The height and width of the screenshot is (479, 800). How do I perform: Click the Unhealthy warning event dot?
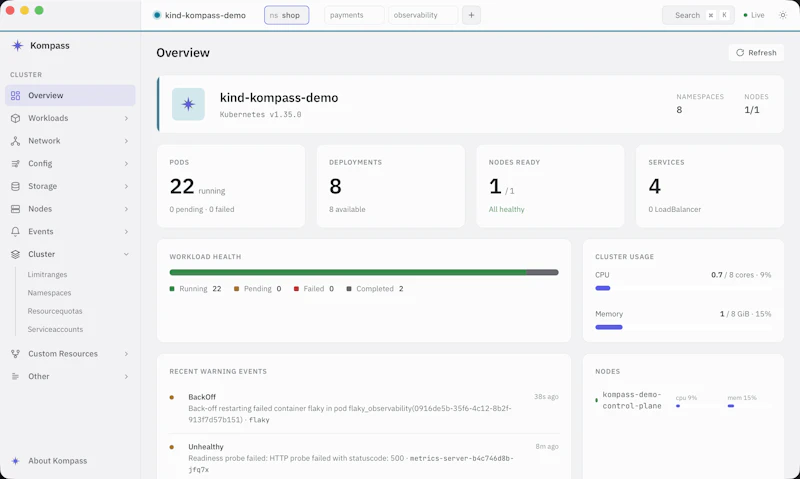click(x=172, y=447)
